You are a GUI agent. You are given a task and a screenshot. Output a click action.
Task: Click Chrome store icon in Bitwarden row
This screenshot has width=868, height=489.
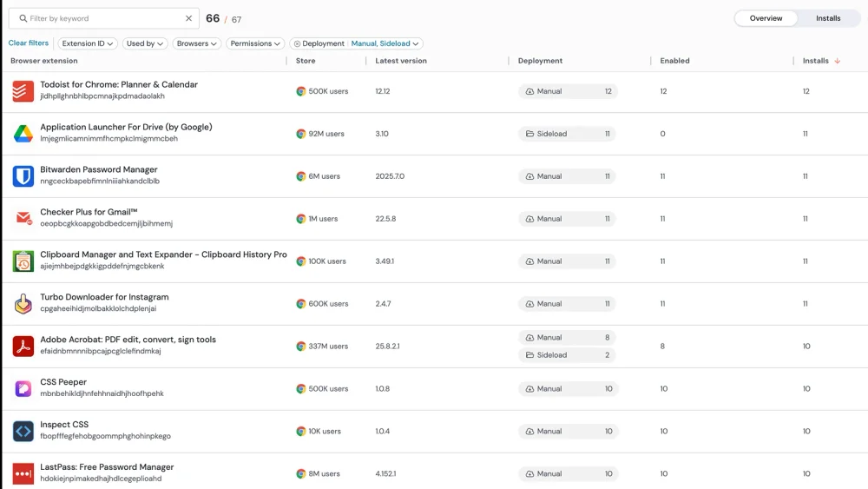300,176
